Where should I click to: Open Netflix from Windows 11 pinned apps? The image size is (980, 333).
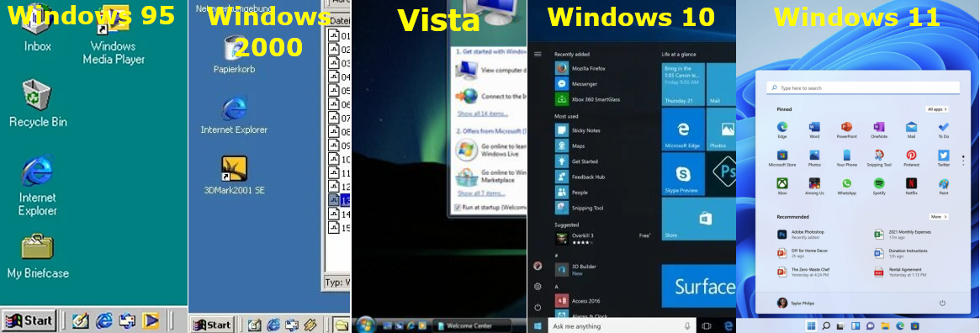point(911,186)
